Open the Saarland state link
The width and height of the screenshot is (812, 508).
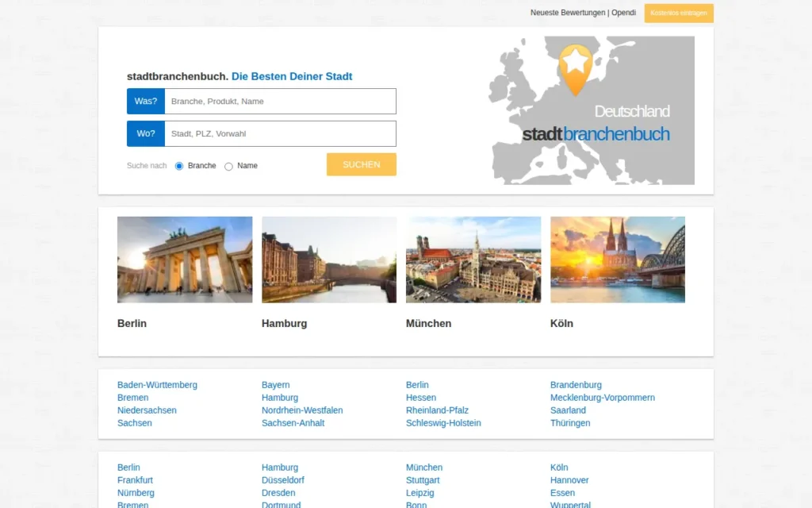pos(568,410)
